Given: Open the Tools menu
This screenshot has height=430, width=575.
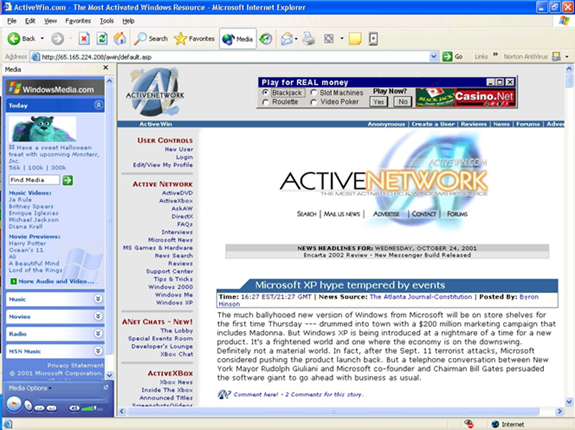Looking at the screenshot, I should tap(107, 21).
